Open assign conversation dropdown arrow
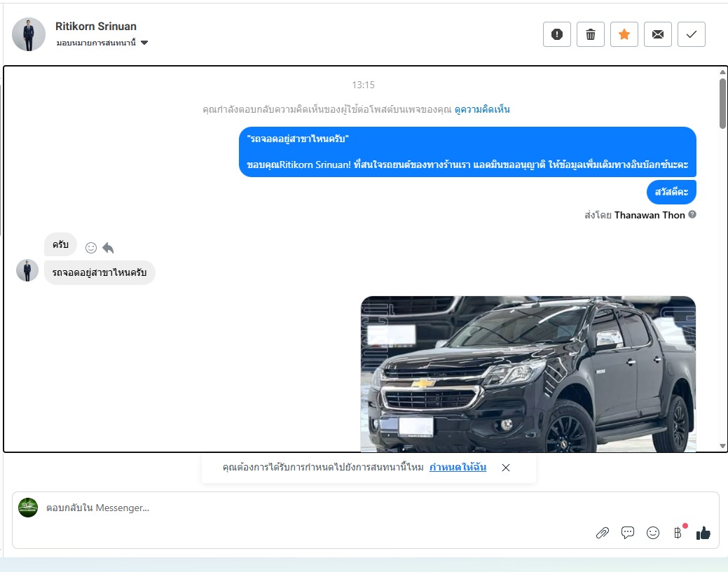Image resolution: width=728 pixels, height=572 pixels. tap(144, 43)
